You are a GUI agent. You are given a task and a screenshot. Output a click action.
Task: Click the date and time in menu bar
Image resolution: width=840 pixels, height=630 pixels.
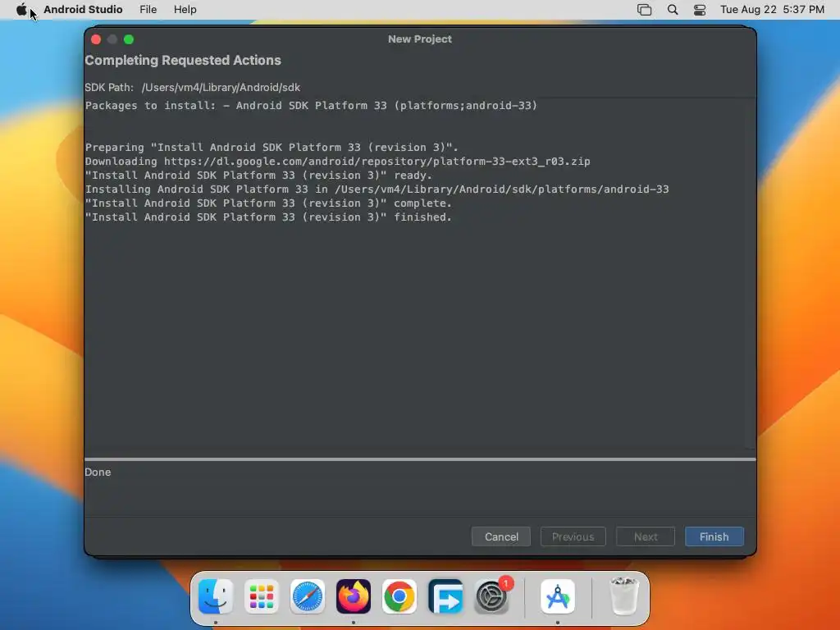[x=772, y=10]
